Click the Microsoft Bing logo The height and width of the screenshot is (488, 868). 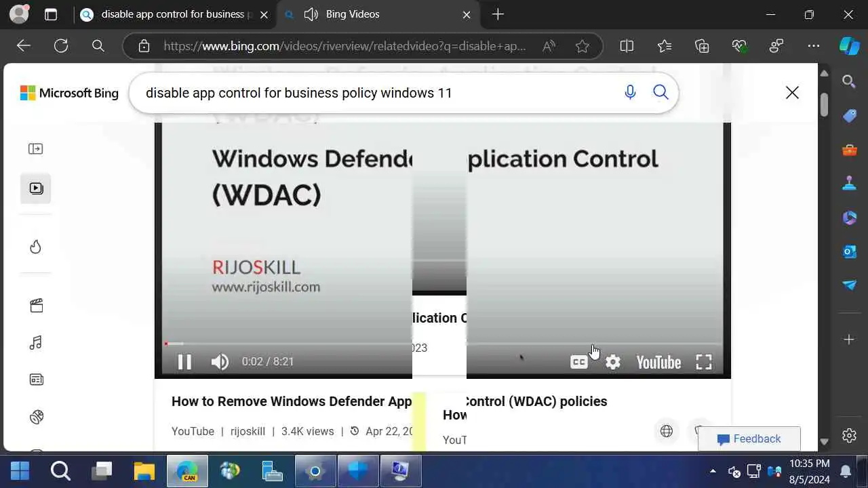click(x=69, y=93)
